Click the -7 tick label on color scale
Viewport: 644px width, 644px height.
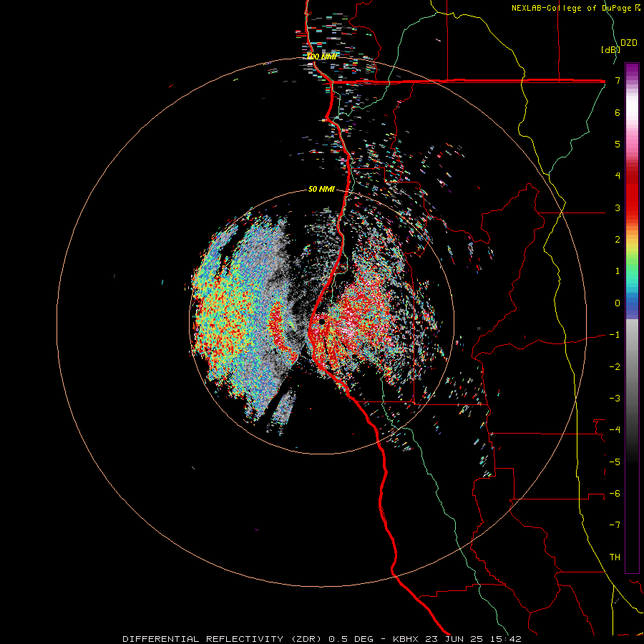(x=615, y=525)
